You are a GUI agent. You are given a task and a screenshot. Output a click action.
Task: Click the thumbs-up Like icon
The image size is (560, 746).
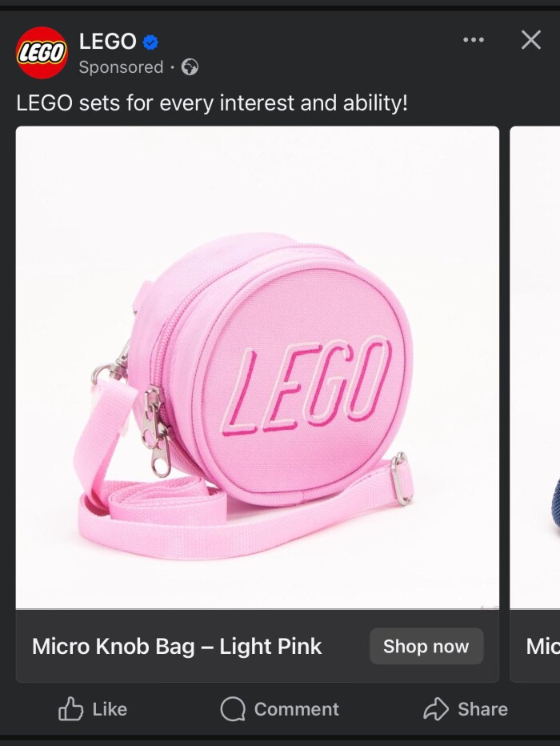tap(70, 709)
